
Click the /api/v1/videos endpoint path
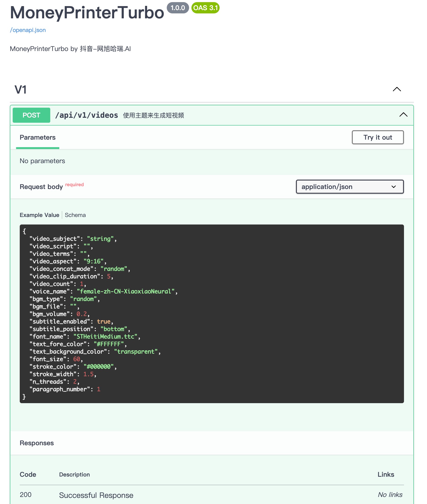pos(86,115)
